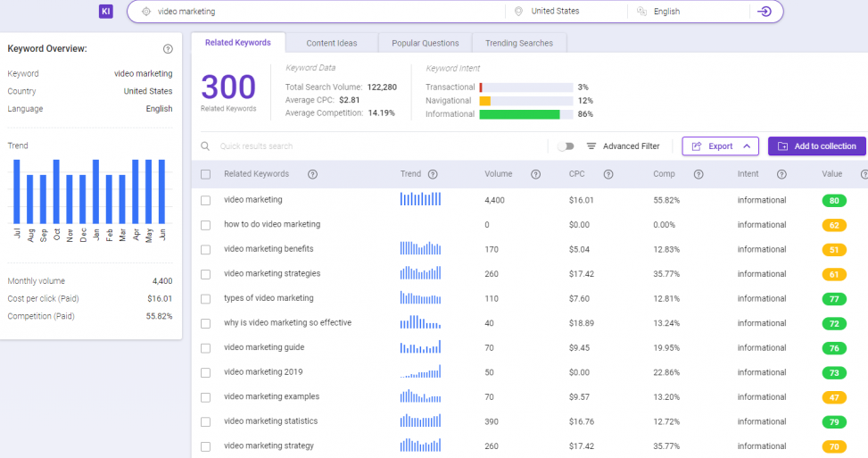Click help icon beside Related Keywords header

313,174
